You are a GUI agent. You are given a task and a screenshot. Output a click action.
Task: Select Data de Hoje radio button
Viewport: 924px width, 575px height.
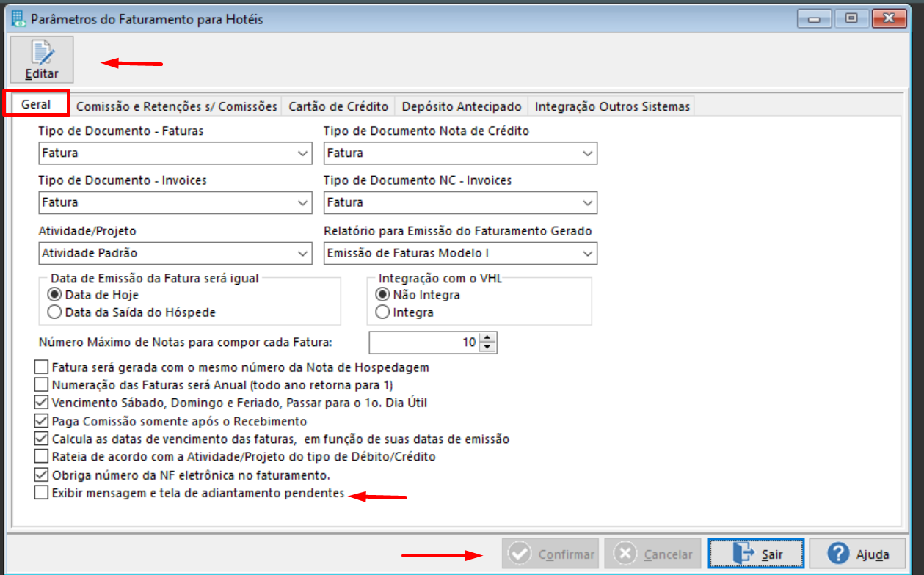(x=54, y=295)
